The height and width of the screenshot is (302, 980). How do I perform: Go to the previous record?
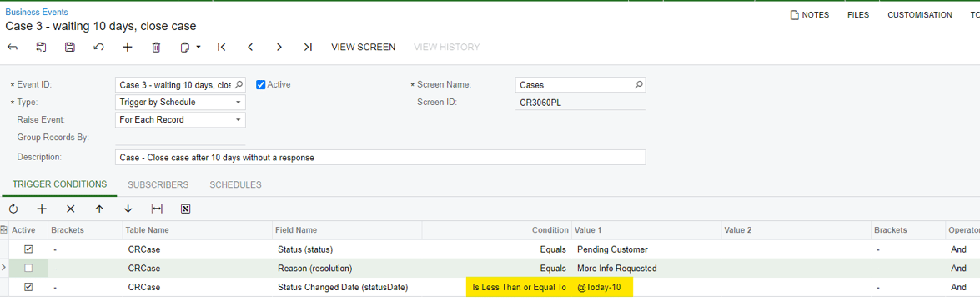[250, 47]
